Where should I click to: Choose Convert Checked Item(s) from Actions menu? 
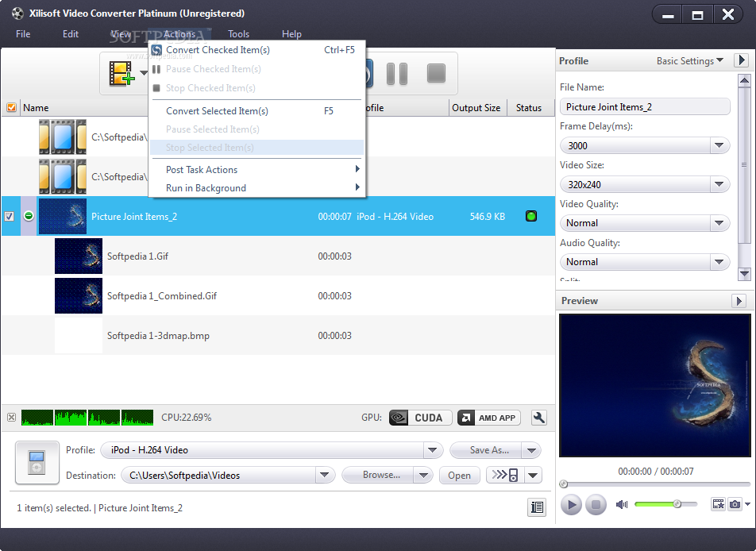(x=257, y=50)
